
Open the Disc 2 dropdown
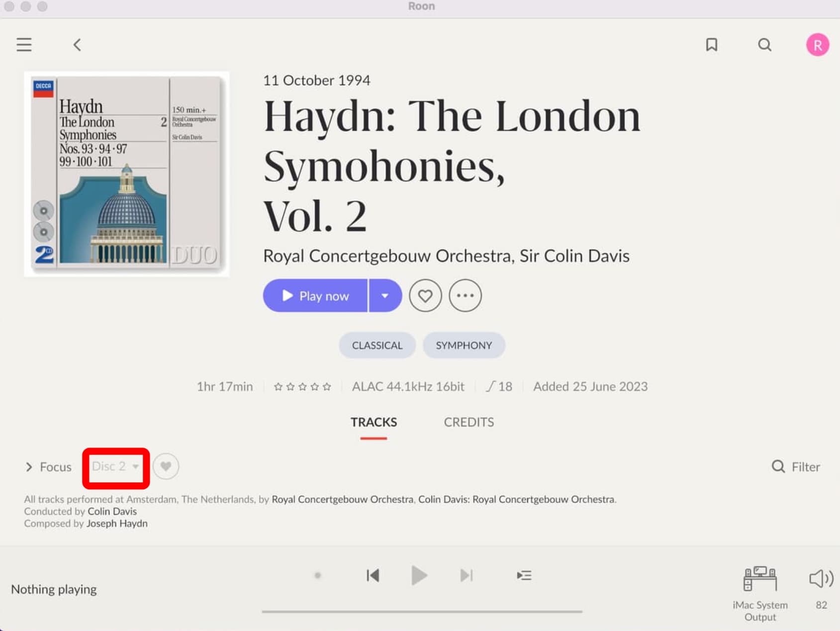[x=116, y=466]
